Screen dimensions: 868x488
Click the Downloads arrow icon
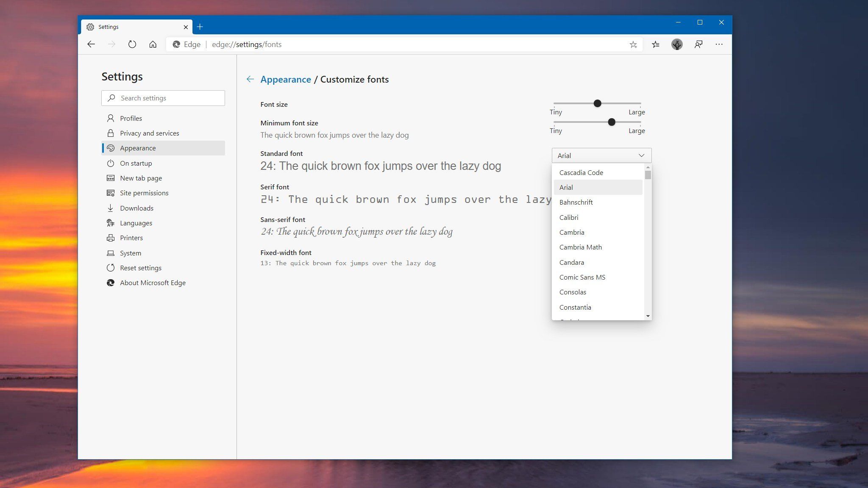pyautogui.click(x=111, y=208)
